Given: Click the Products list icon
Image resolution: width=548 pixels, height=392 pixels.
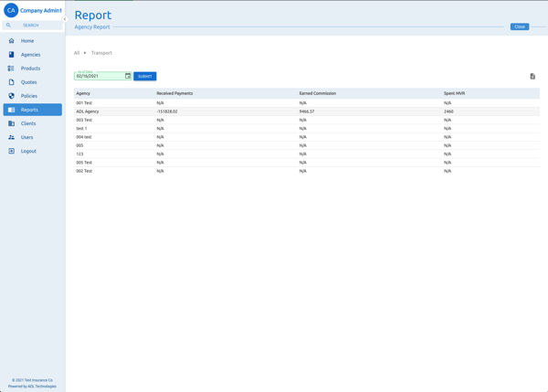Looking at the screenshot, I should tap(11, 69).
